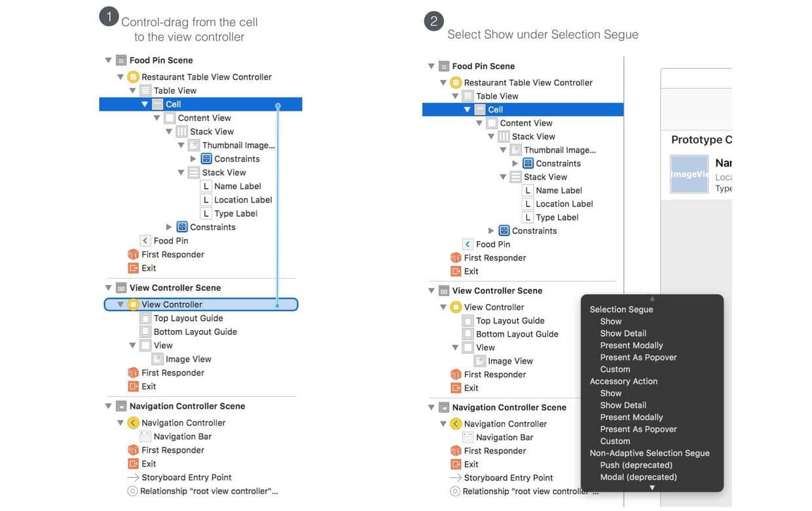The width and height of the screenshot is (812, 511).
Task: Select Bottom Layout Guide in left outline
Action: [x=195, y=331]
